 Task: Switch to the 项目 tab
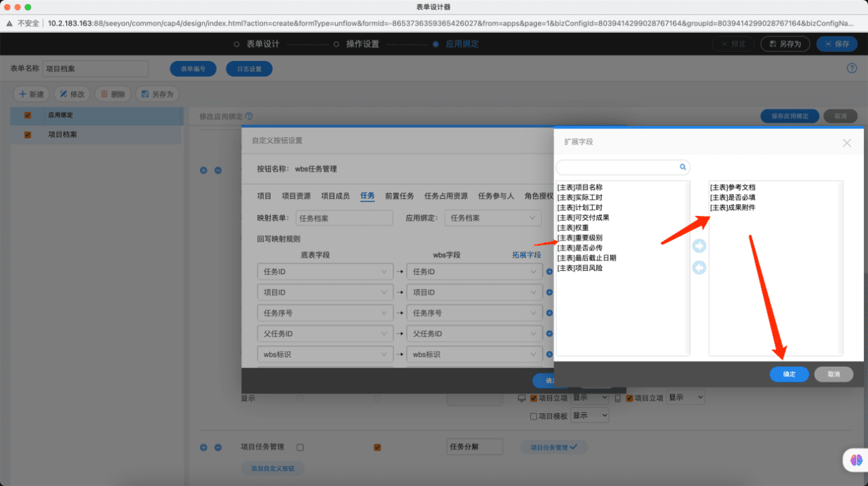click(x=264, y=196)
